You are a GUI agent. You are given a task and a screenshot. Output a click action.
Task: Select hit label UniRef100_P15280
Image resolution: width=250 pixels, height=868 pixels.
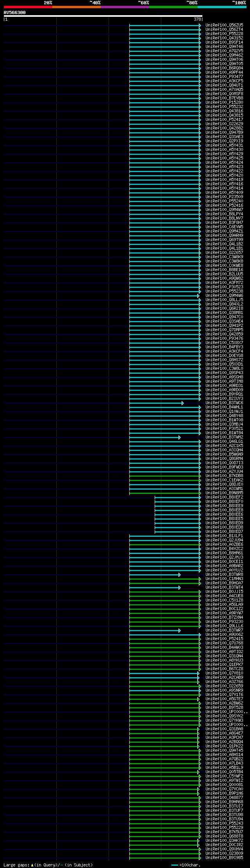tap(224, 102)
